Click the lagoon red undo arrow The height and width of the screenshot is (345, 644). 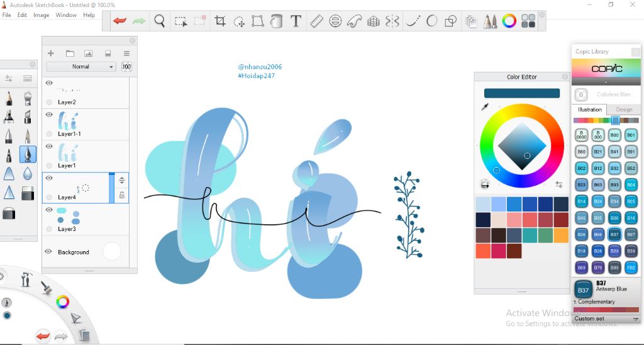[43, 336]
